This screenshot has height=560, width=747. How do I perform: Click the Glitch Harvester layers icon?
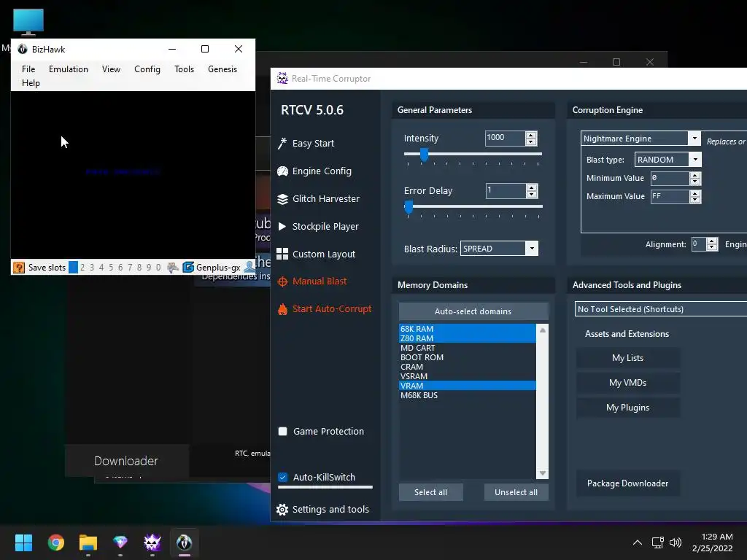tap(282, 199)
